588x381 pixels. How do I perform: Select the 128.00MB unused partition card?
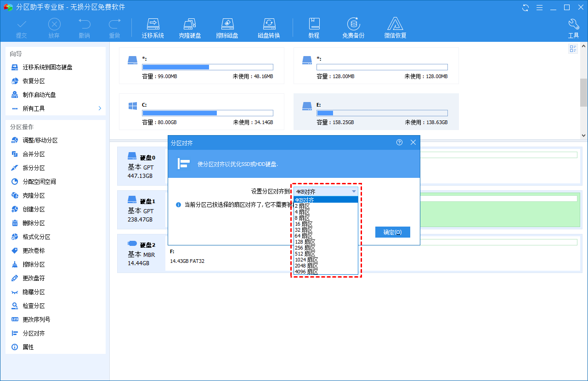(376, 66)
